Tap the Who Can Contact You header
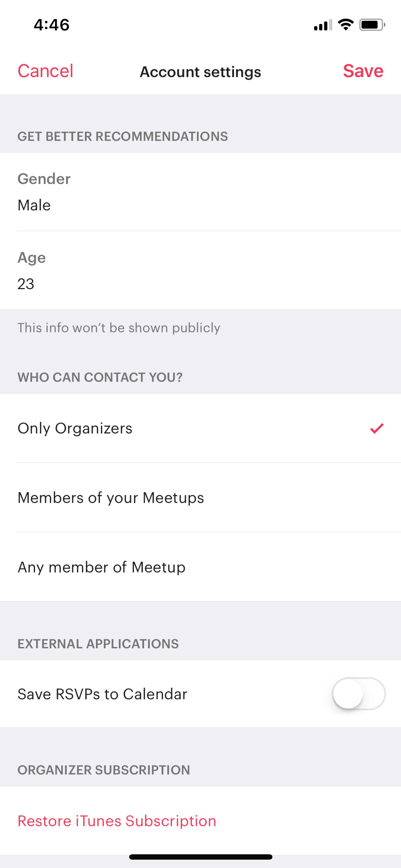 [100, 377]
